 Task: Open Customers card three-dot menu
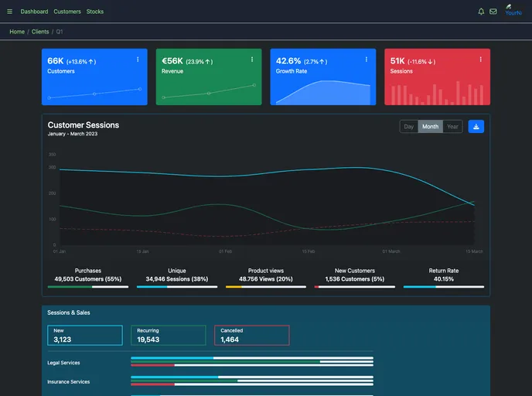click(x=138, y=60)
